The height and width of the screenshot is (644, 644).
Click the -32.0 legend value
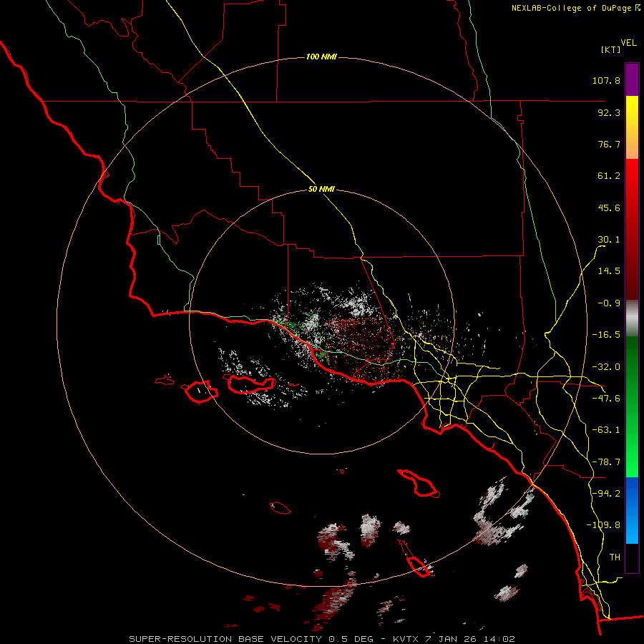(606, 367)
